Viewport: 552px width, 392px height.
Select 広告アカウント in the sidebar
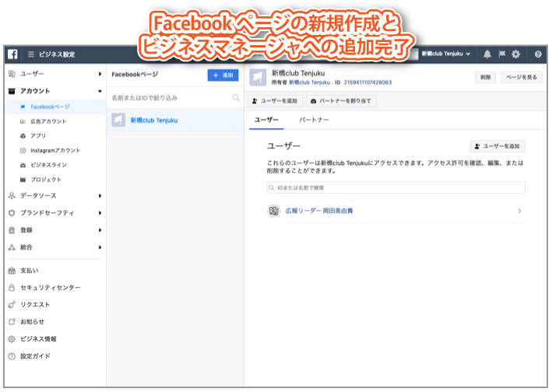click(x=48, y=121)
